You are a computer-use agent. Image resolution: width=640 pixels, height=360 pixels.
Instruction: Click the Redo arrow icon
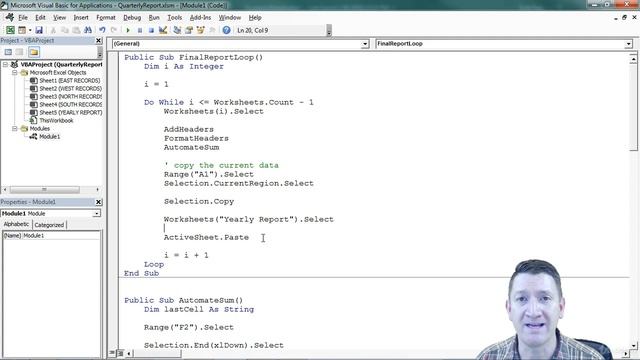114,30
